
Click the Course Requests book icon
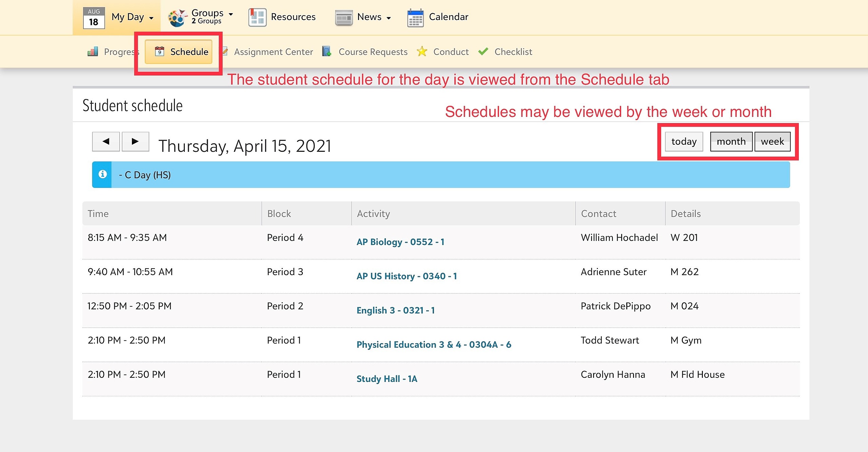click(x=327, y=52)
